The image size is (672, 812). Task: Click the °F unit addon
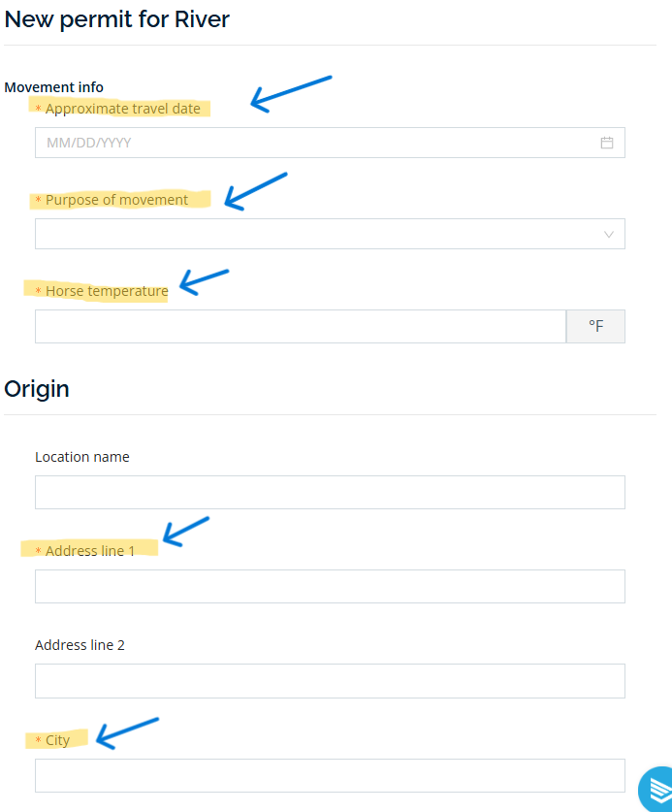(595, 326)
